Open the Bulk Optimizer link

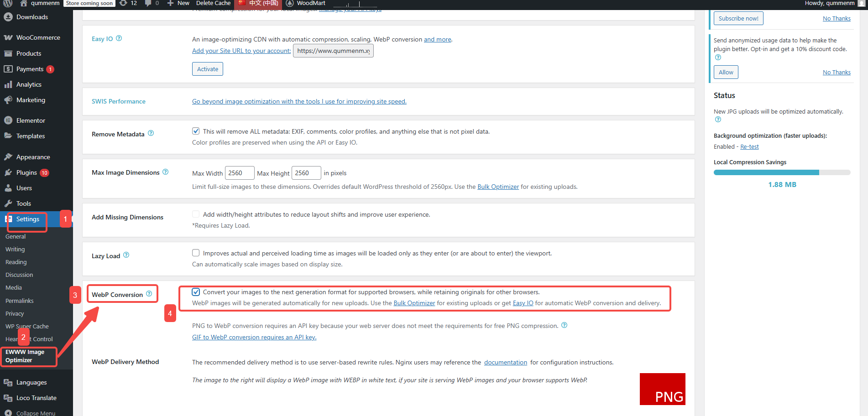pos(498,187)
